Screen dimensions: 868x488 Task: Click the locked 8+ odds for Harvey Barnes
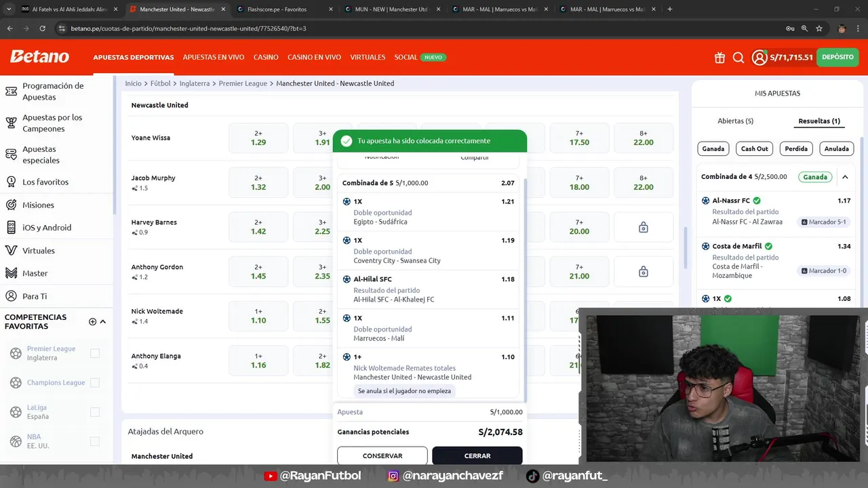[644, 228]
